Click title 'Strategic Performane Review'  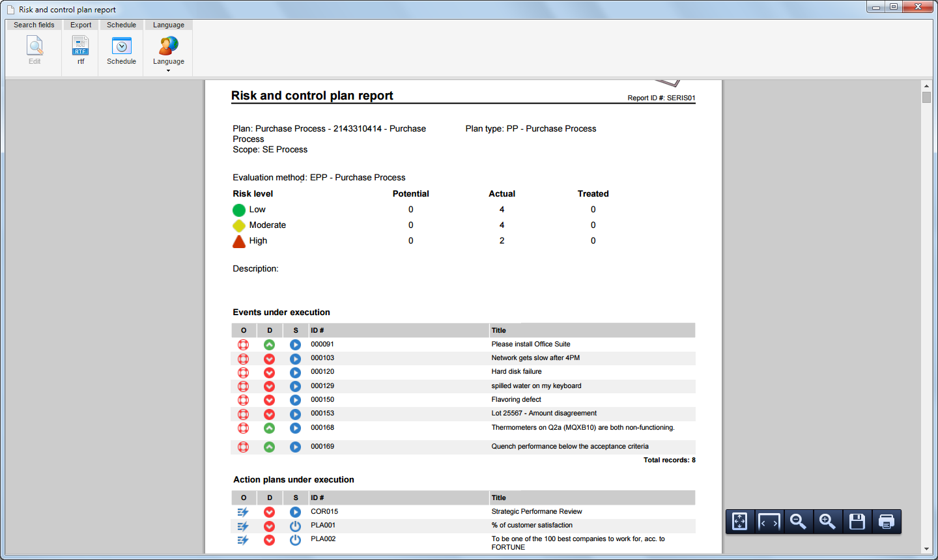pos(537,512)
